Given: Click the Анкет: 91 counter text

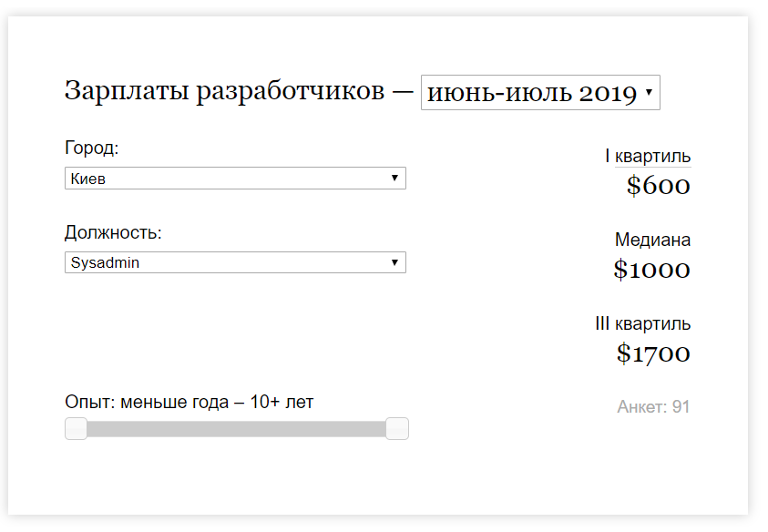Looking at the screenshot, I should pyautogui.click(x=653, y=407).
